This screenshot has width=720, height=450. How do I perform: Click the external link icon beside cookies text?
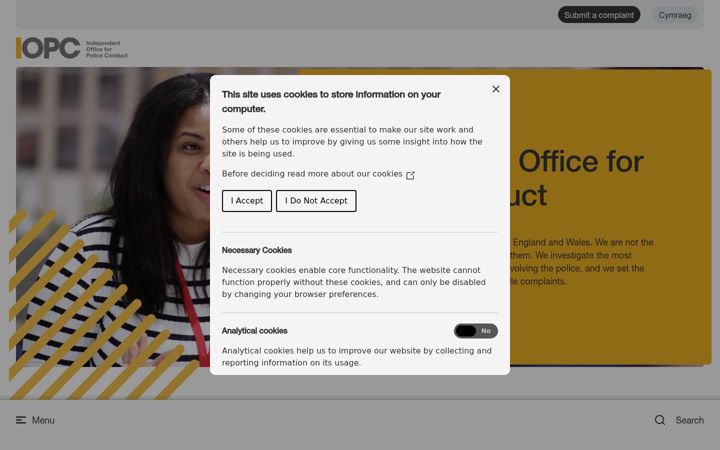pos(410,175)
